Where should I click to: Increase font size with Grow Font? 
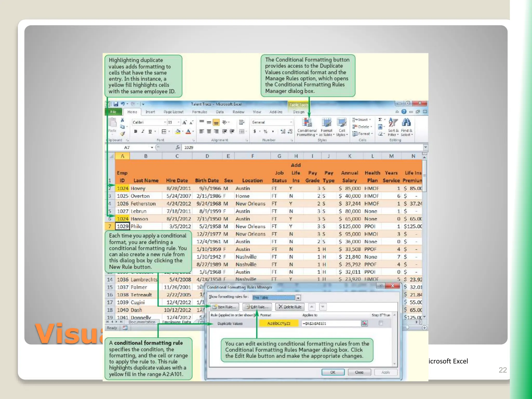[184, 122]
